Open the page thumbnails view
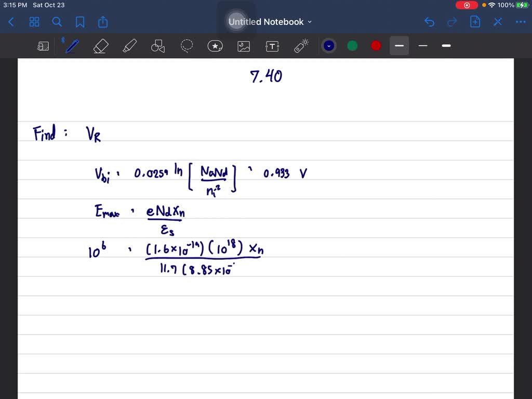This screenshot has width=532, height=399. (x=34, y=22)
